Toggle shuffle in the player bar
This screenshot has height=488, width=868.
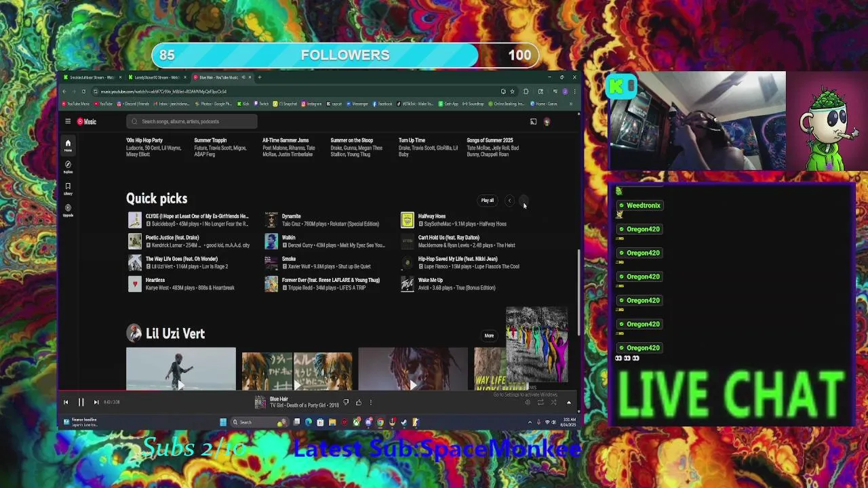coord(553,403)
